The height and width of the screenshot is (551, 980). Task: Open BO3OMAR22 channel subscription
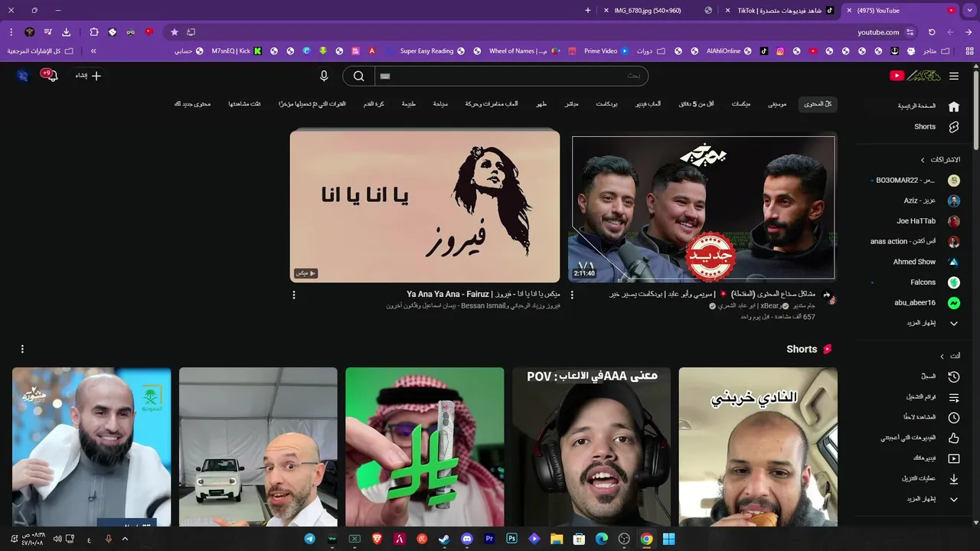917,181
